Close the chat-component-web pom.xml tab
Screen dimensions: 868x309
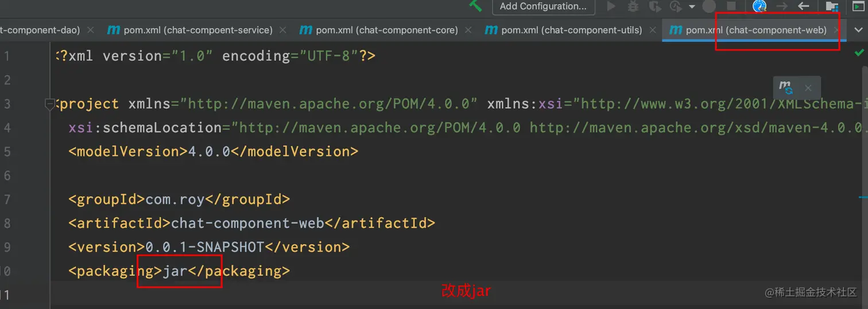tap(837, 30)
